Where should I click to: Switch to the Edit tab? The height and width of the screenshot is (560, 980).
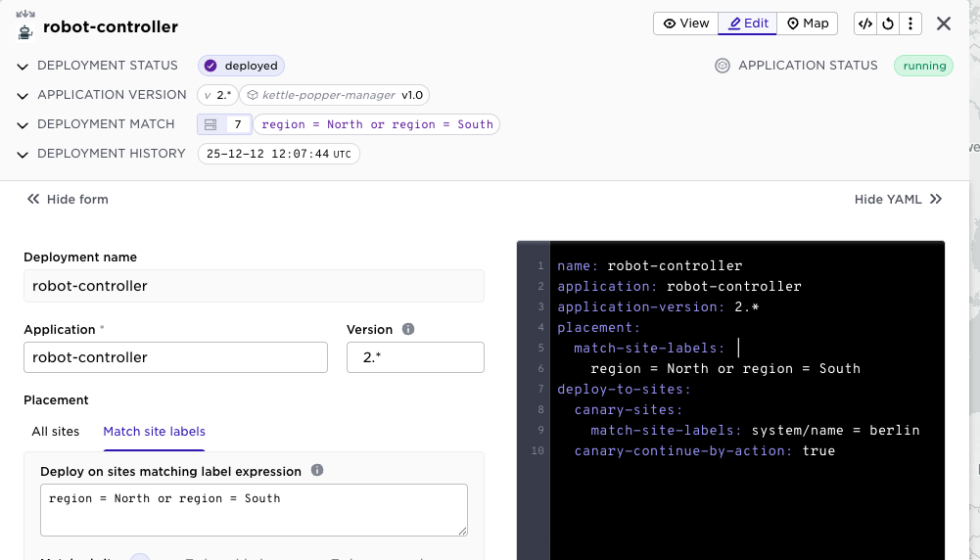[748, 23]
